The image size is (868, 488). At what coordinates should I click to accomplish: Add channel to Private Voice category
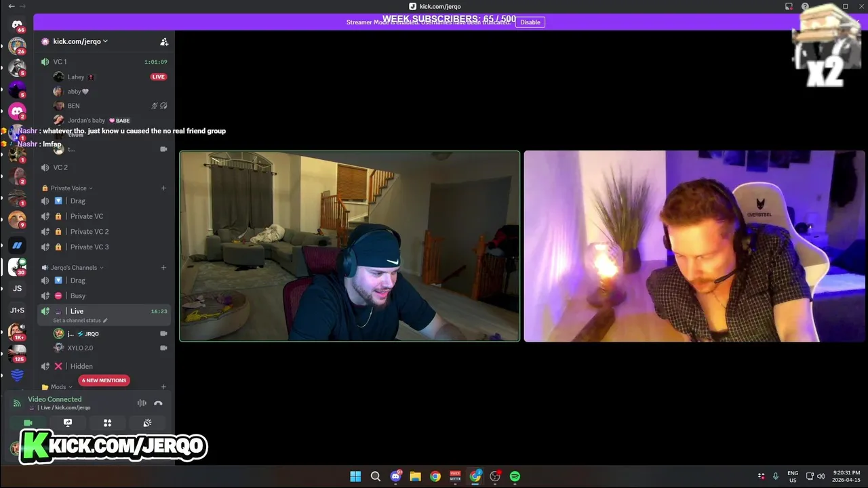coord(163,188)
